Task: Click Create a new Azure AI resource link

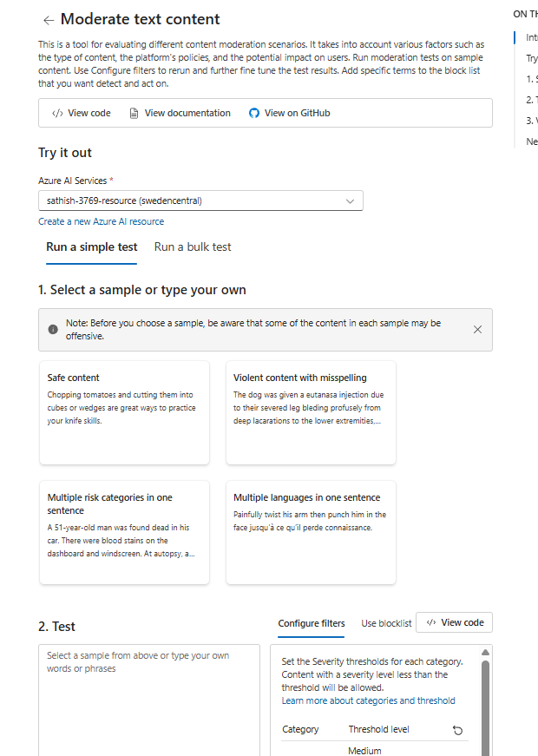Action: (101, 221)
